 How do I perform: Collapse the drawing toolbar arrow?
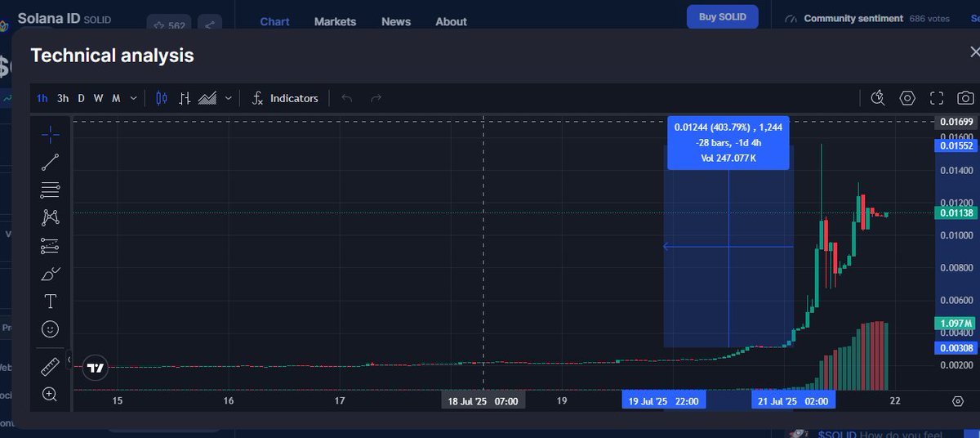[69, 360]
